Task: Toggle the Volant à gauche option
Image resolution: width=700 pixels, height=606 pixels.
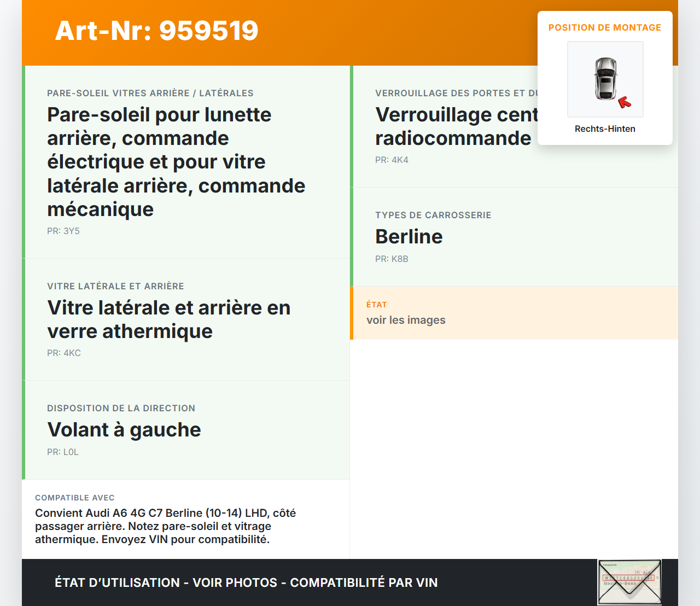Action: coord(124,430)
